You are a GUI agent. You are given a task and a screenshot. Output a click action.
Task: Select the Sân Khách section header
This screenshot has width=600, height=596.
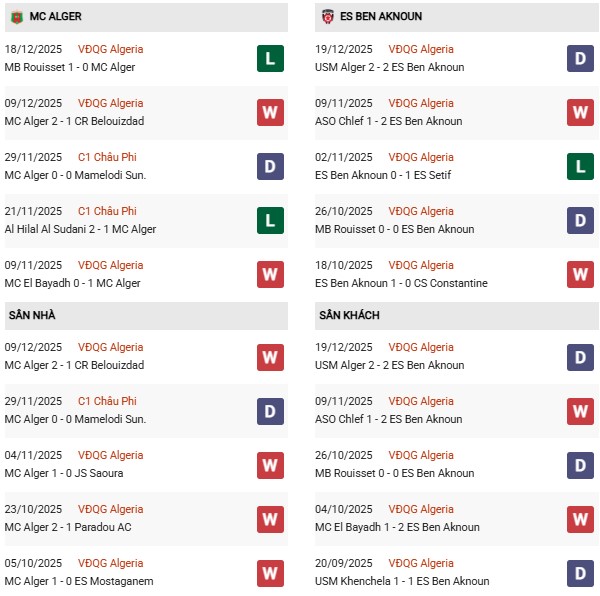point(349,315)
